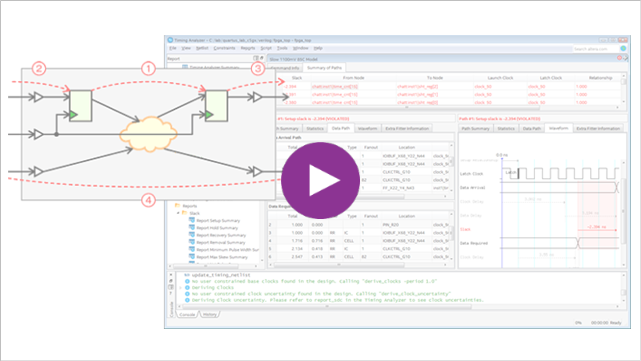
Task: Collapse the Slack folder tree node
Action: coord(178,213)
